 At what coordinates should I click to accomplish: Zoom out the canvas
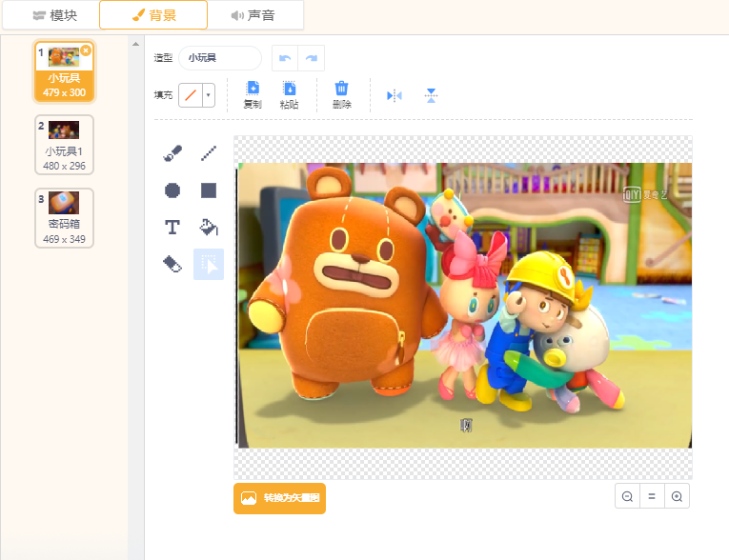(627, 496)
